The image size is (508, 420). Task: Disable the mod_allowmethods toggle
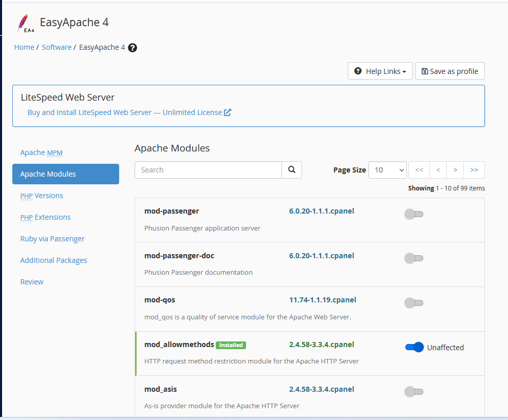415,347
